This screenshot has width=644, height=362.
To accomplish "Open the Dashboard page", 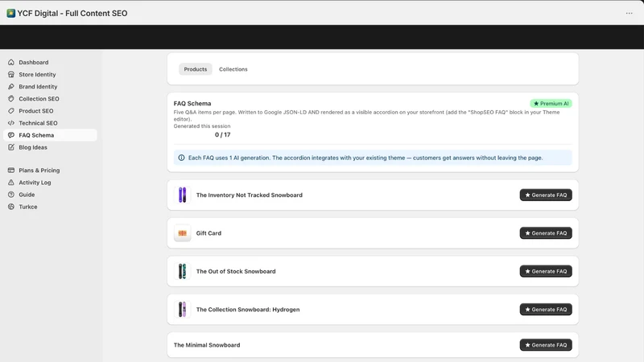I will click(50, 63).
